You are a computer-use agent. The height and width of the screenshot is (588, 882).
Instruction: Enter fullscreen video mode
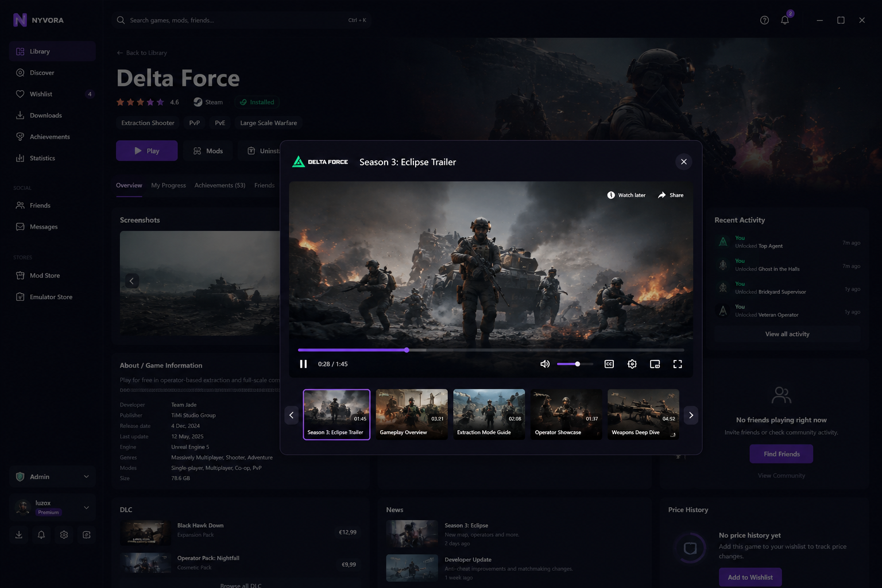[678, 364]
